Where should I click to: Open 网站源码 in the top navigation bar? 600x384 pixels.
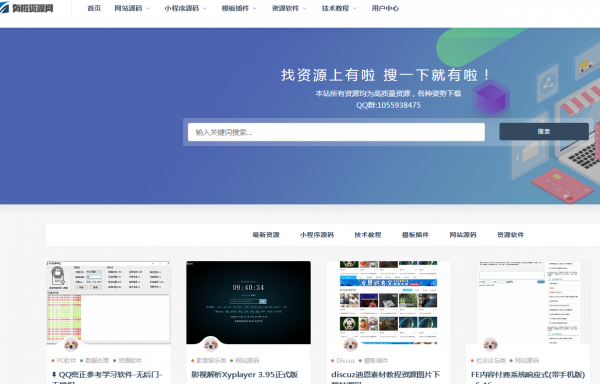tap(128, 8)
